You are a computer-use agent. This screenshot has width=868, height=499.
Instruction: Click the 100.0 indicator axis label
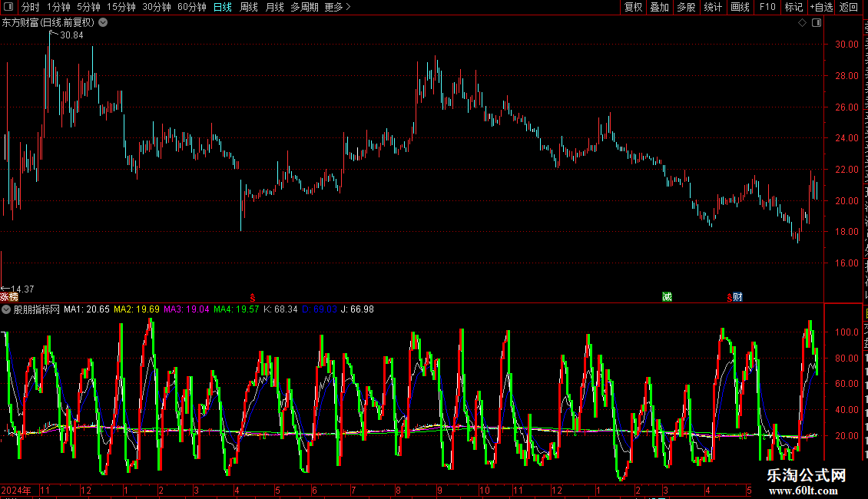[x=847, y=332]
